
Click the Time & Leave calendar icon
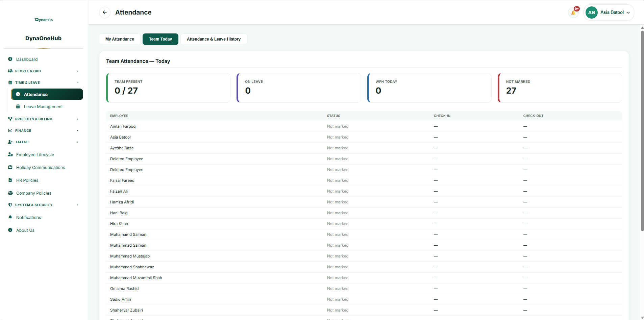pyautogui.click(x=10, y=82)
